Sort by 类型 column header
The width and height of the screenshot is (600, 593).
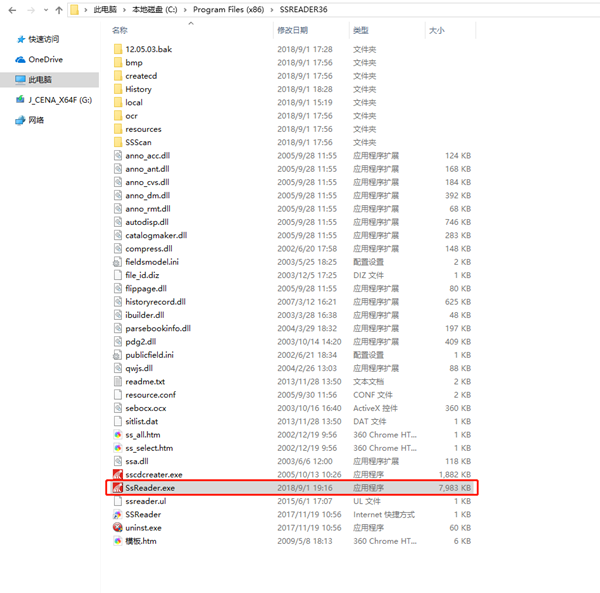(360, 30)
